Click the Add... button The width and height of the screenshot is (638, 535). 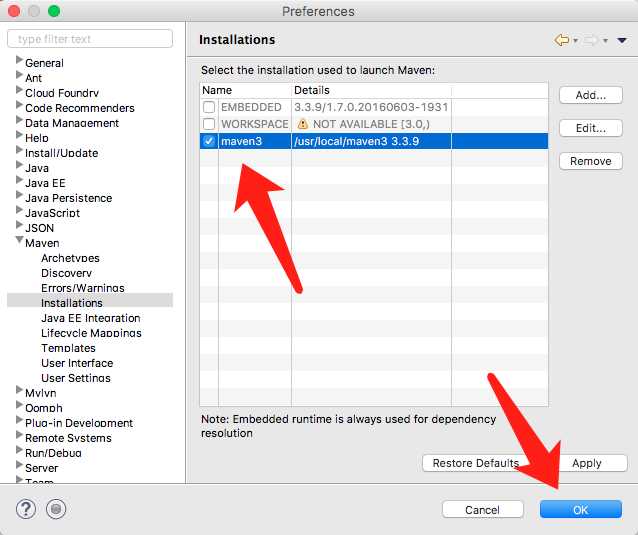coord(591,95)
